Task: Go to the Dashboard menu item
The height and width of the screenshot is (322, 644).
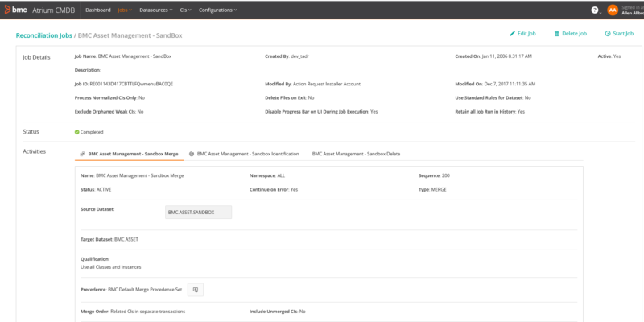Action: click(97, 10)
